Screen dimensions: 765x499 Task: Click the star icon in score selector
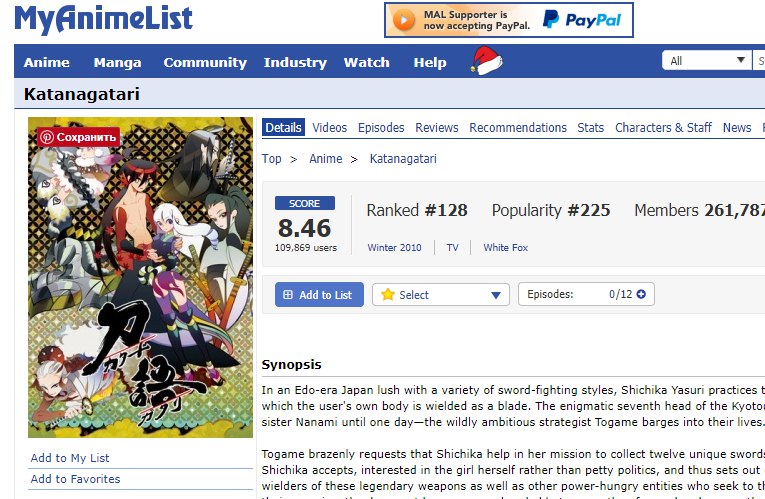388,294
